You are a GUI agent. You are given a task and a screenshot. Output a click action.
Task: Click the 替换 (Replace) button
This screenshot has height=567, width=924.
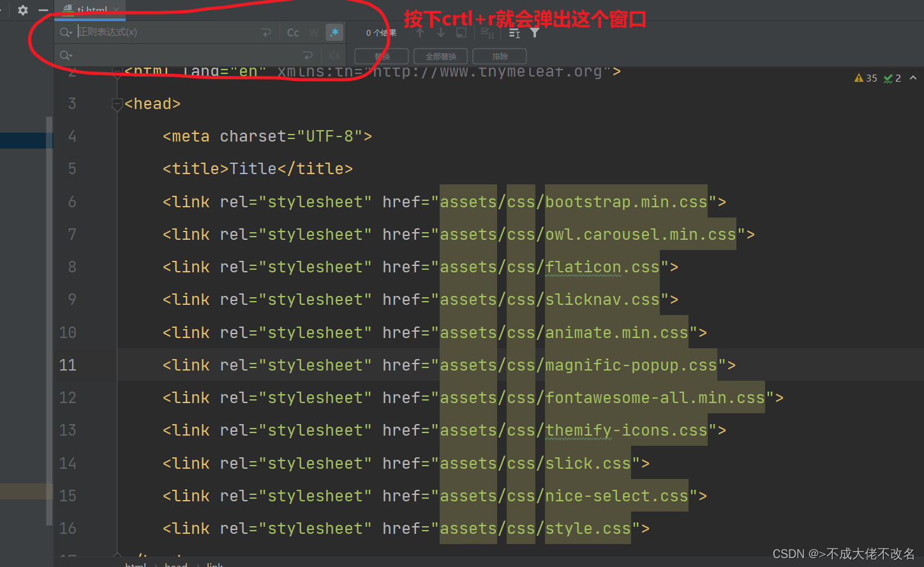pyautogui.click(x=382, y=56)
